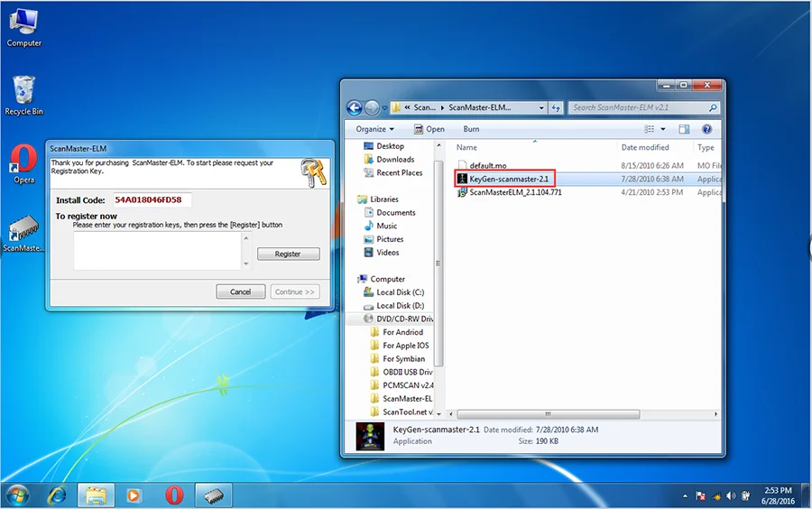Switch to ScanMaster chip taskbar button
The image size is (812, 509).
pos(213,495)
